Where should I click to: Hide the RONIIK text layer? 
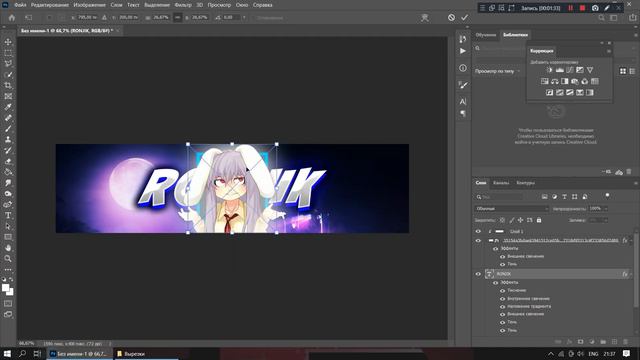(x=478, y=274)
